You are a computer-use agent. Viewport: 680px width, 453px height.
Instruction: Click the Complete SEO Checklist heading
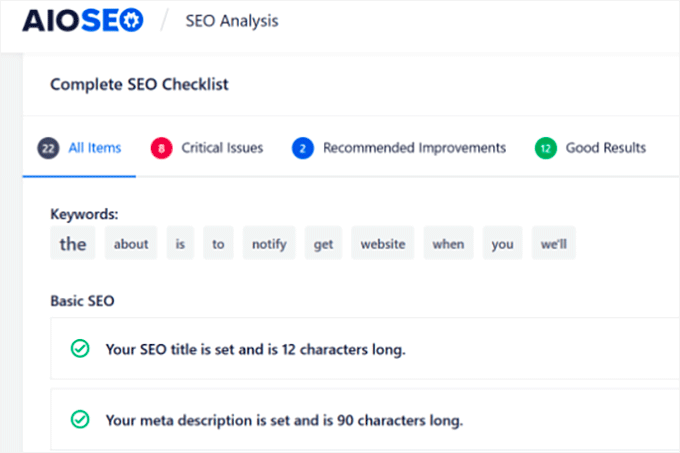[x=139, y=84]
